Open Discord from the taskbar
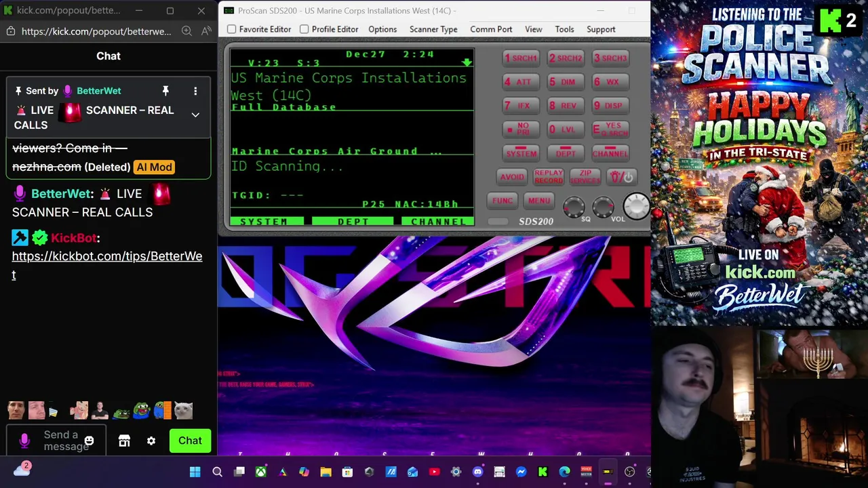This screenshot has width=868, height=488. click(477, 472)
